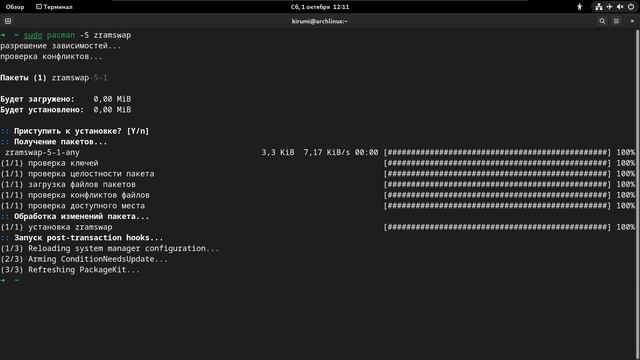The width and height of the screenshot is (640, 360).
Task: Click the airplane mode icon
Action: pyautogui.click(x=609, y=7)
